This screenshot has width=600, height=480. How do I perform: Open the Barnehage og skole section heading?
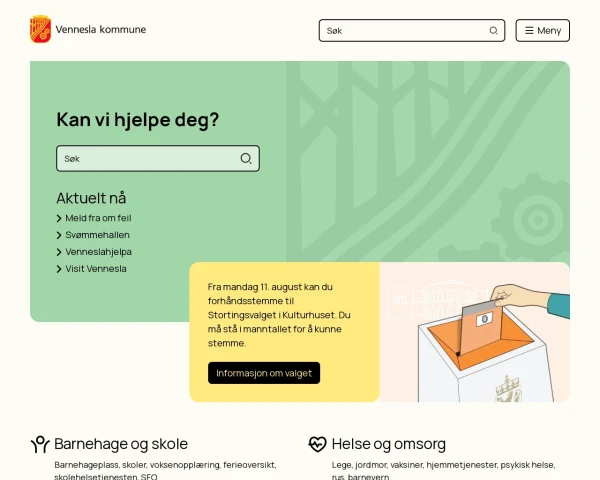coord(121,444)
